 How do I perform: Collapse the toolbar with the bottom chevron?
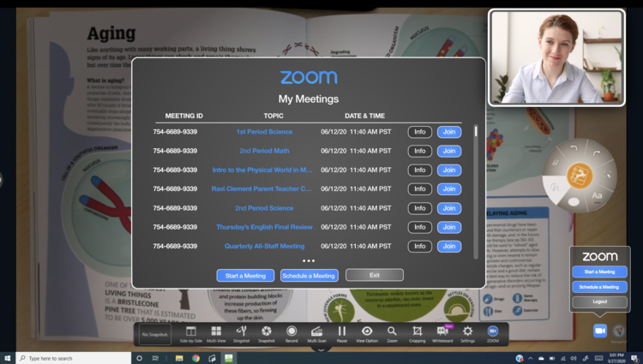(x=321, y=350)
